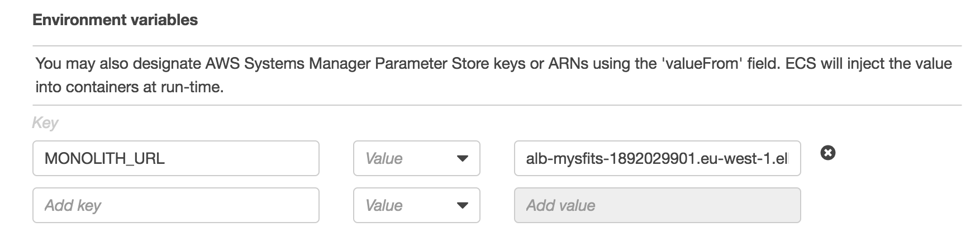The width and height of the screenshot is (980, 236).
Task: Click the ARNs word in the description
Action: point(568,63)
